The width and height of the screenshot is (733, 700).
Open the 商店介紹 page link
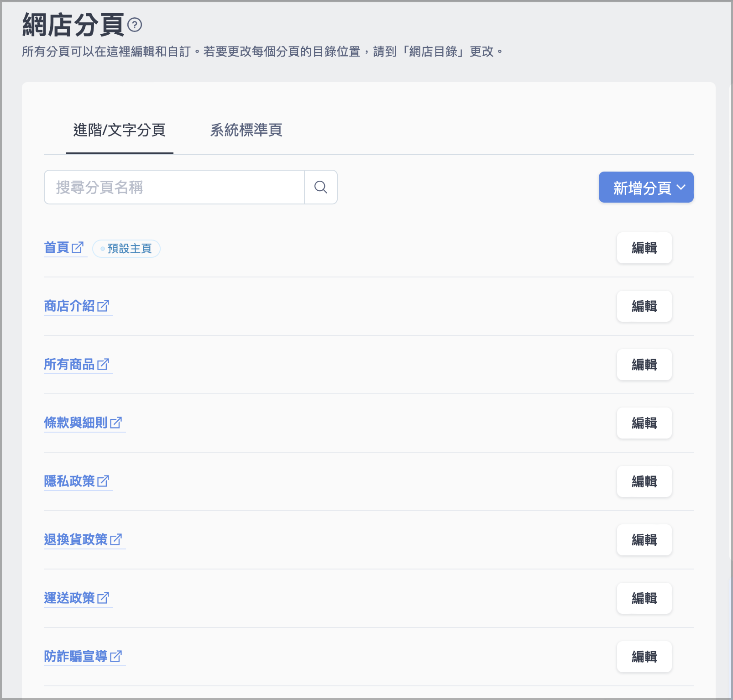click(69, 306)
